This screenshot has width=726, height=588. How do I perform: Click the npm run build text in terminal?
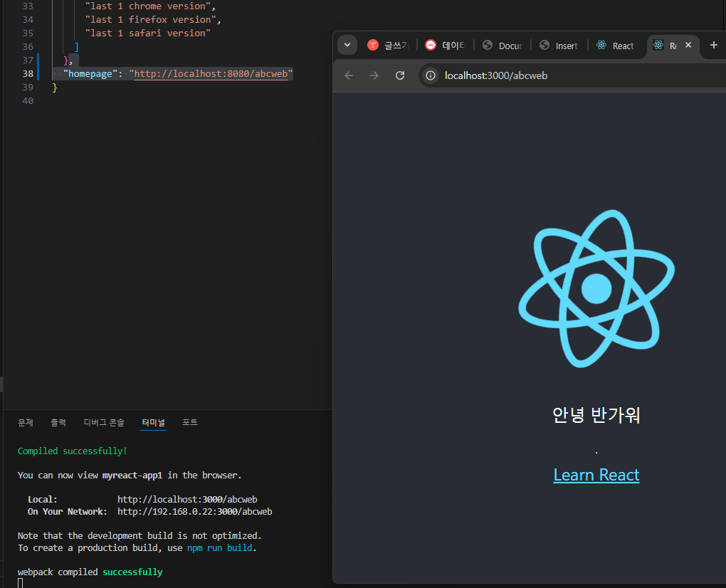[x=220, y=547]
